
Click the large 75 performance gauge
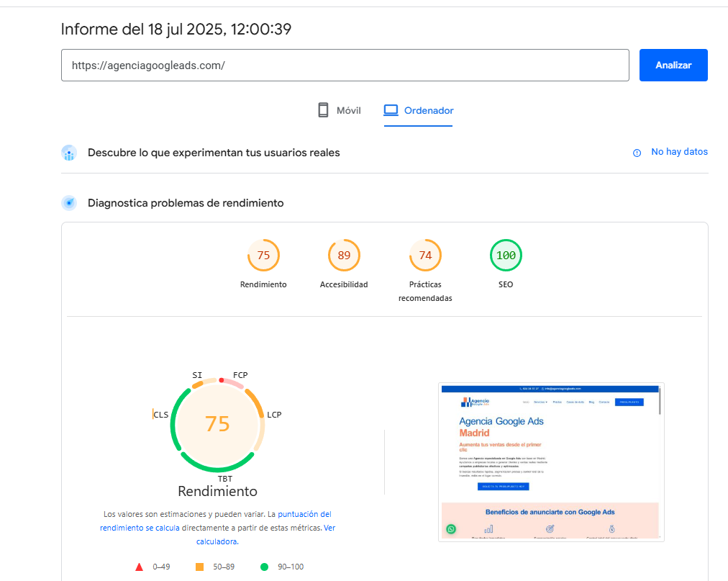point(217,424)
